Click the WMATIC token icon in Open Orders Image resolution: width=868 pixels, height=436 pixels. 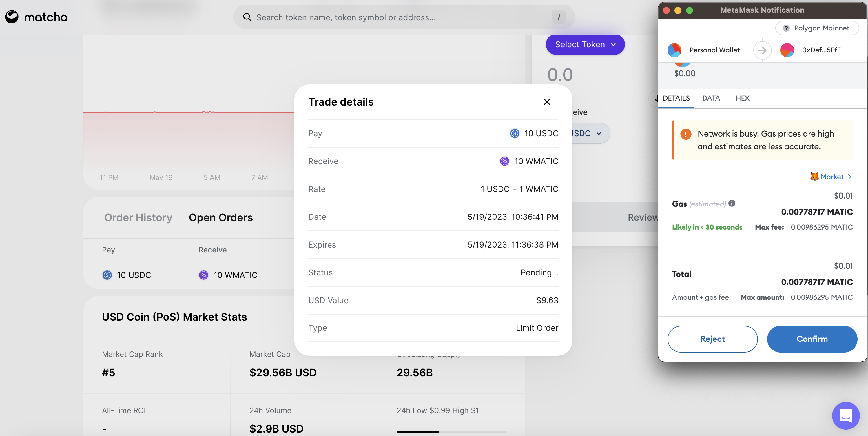(x=203, y=275)
